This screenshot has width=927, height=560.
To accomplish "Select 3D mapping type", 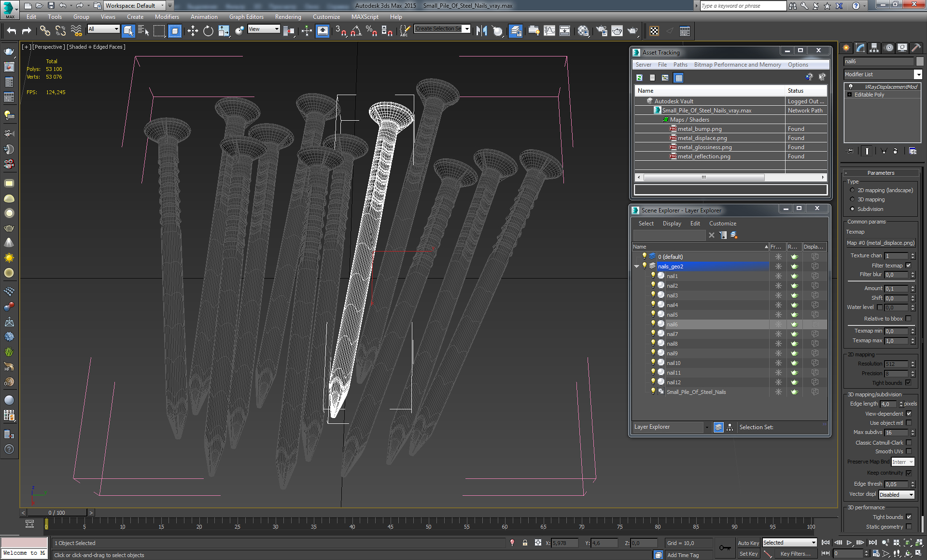I will pos(852,199).
